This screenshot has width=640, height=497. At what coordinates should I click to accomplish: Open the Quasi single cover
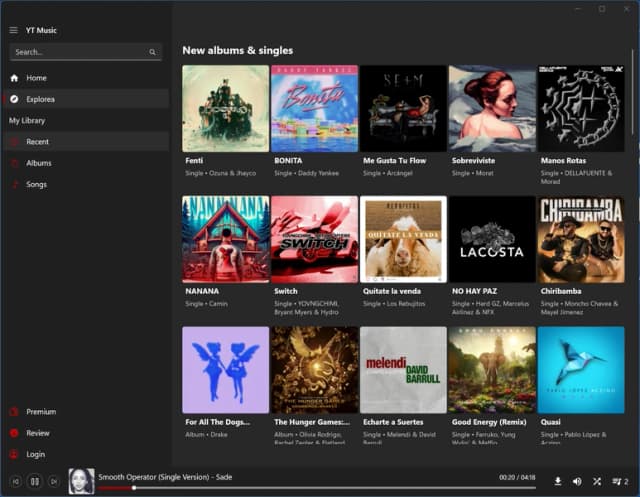point(581,370)
